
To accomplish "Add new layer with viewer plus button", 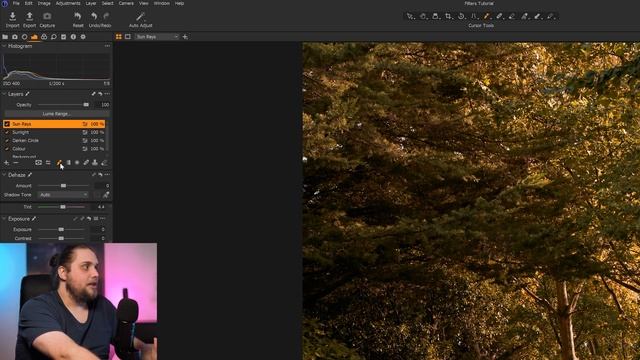I will pos(185,37).
